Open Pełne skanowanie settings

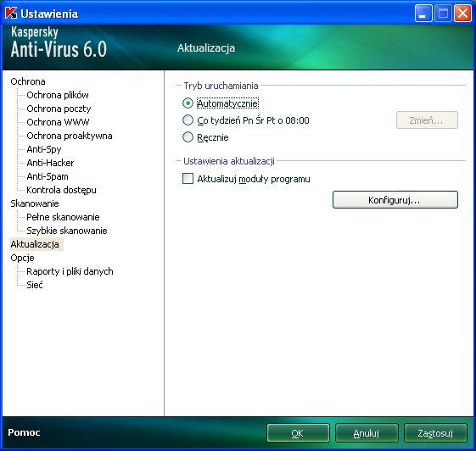63,217
